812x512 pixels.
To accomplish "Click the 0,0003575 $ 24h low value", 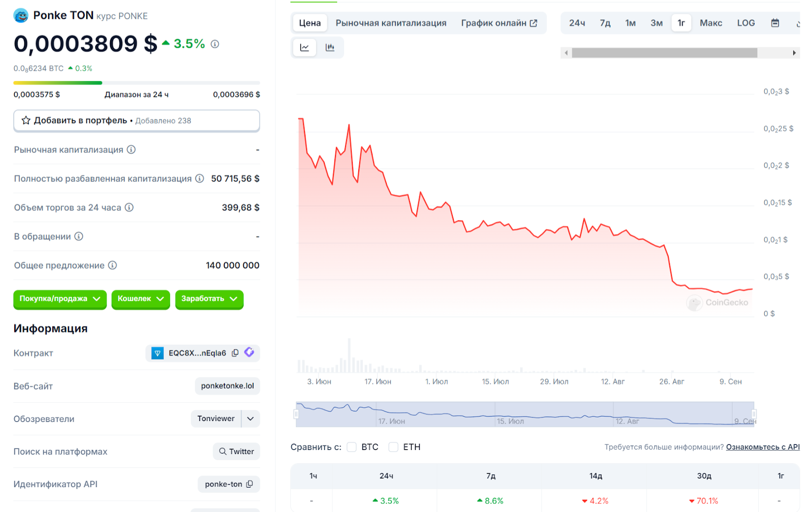I will (37, 94).
